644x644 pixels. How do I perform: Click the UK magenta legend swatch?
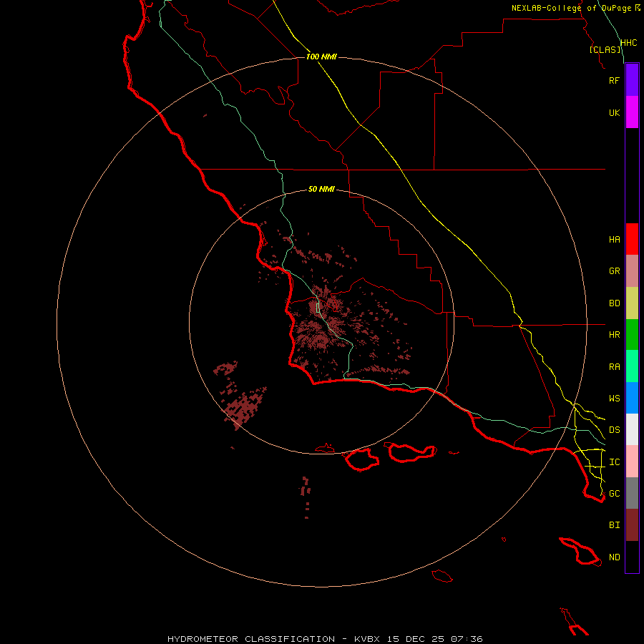tap(632, 112)
